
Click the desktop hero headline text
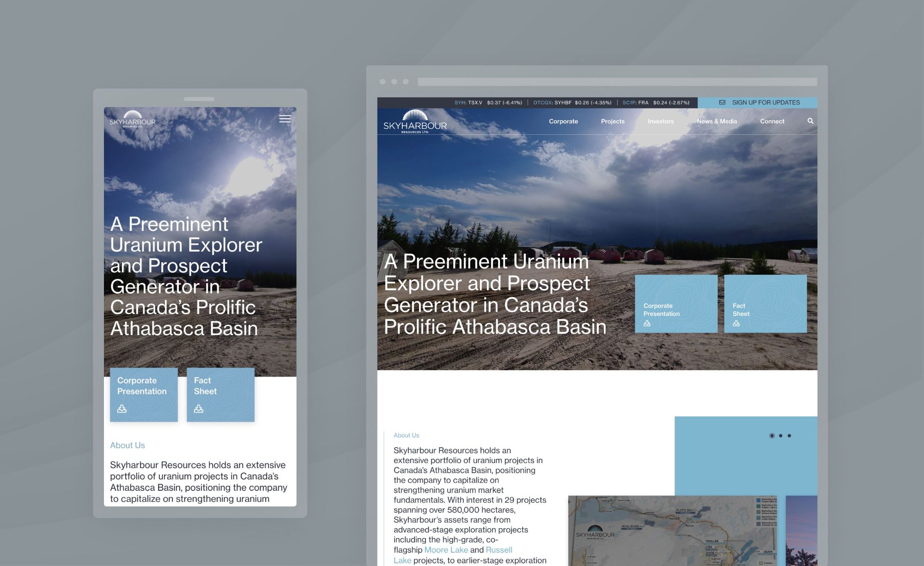[495, 294]
